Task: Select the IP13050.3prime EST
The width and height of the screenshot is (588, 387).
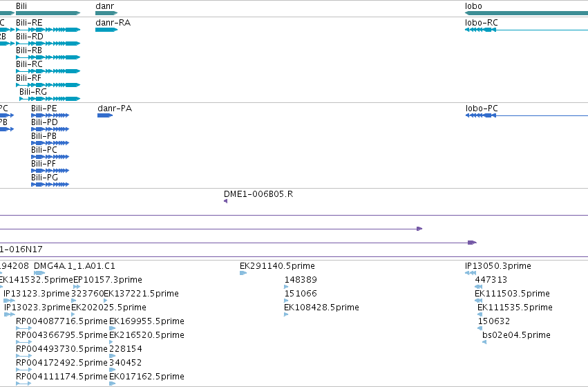Action: pos(471,273)
